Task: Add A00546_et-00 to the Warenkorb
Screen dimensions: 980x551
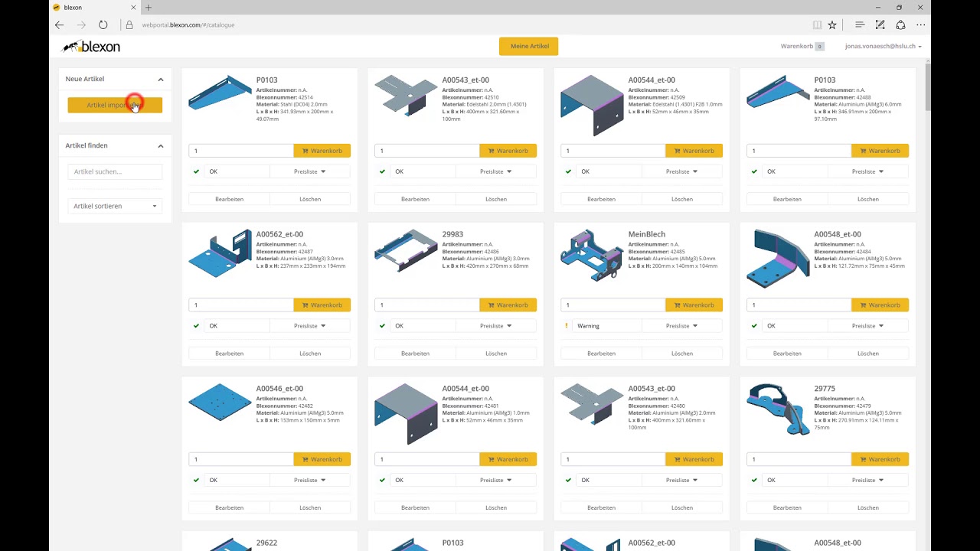Action: pyautogui.click(x=322, y=460)
